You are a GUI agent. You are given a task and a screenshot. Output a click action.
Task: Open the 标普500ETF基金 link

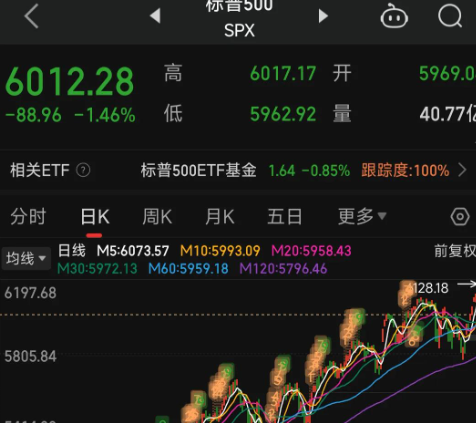click(x=198, y=170)
